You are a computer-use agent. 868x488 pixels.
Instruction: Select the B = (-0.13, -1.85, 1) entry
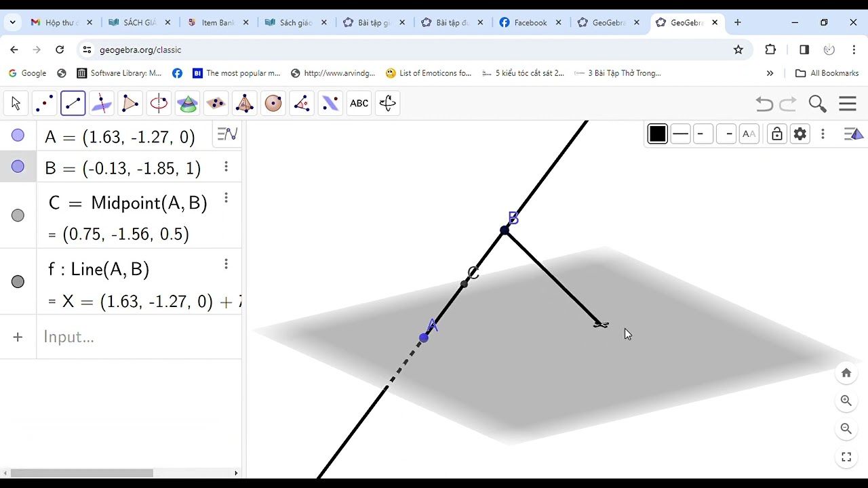(x=123, y=168)
